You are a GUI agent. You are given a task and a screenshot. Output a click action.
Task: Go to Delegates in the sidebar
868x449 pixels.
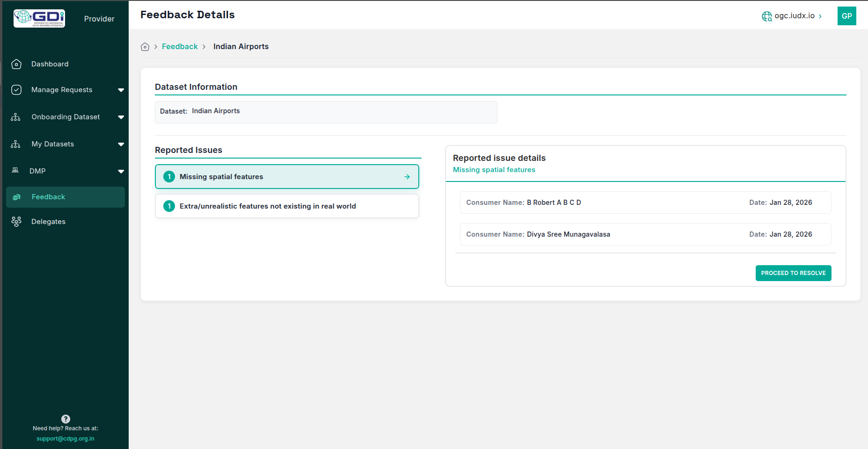[48, 222]
